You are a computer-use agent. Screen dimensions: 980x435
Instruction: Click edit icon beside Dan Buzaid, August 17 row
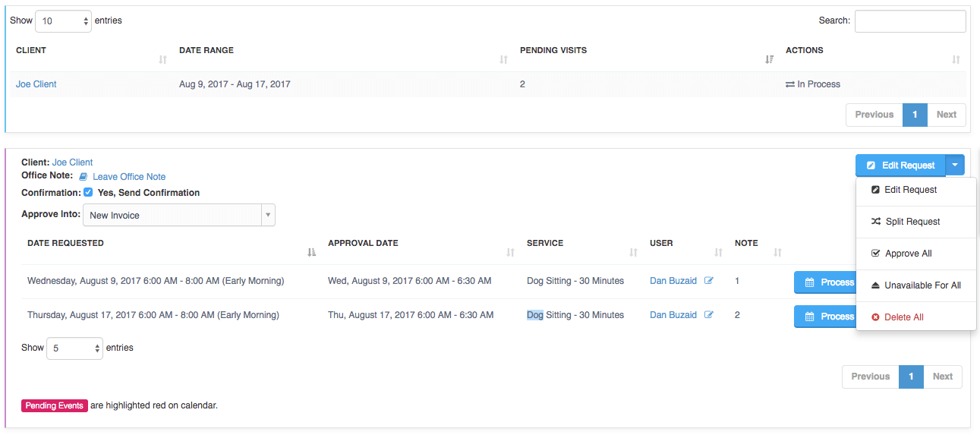709,315
